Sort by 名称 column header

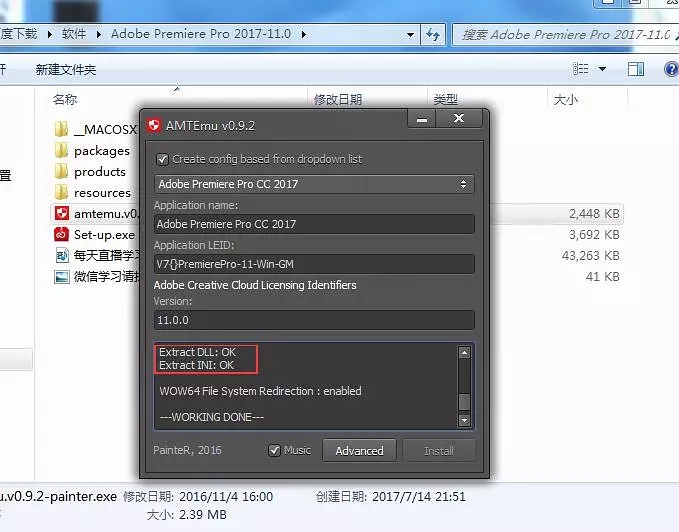click(x=65, y=100)
